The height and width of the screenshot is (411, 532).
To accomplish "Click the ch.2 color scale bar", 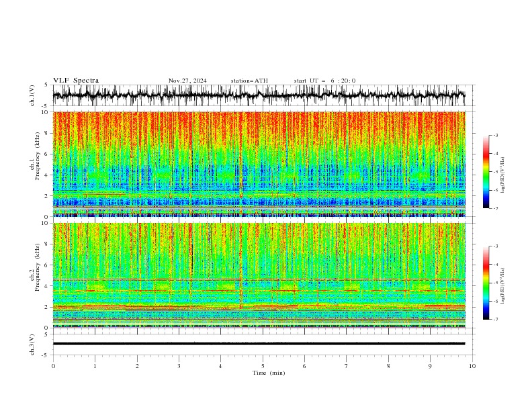I will (x=486, y=283).
